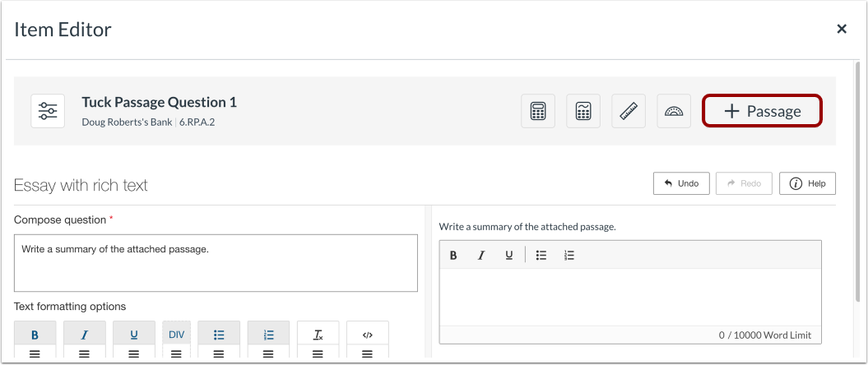
Task: Click the Undo button
Action: click(x=681, y=183)
